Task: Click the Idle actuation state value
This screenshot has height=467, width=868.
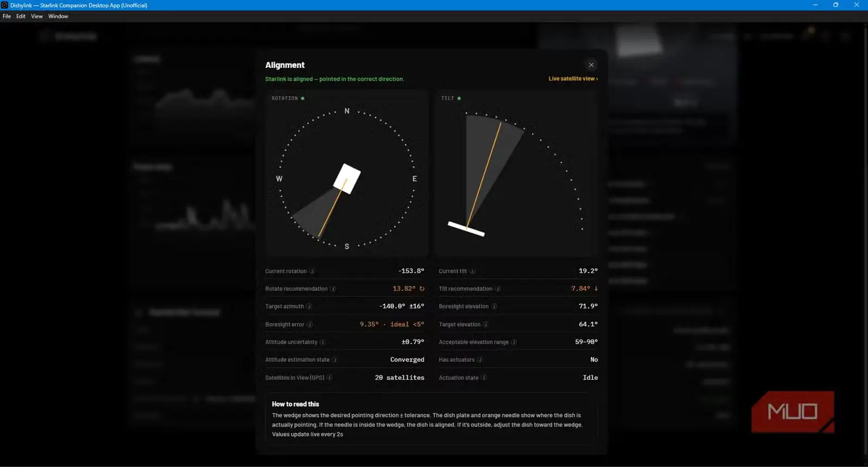Action: [590, 378]
